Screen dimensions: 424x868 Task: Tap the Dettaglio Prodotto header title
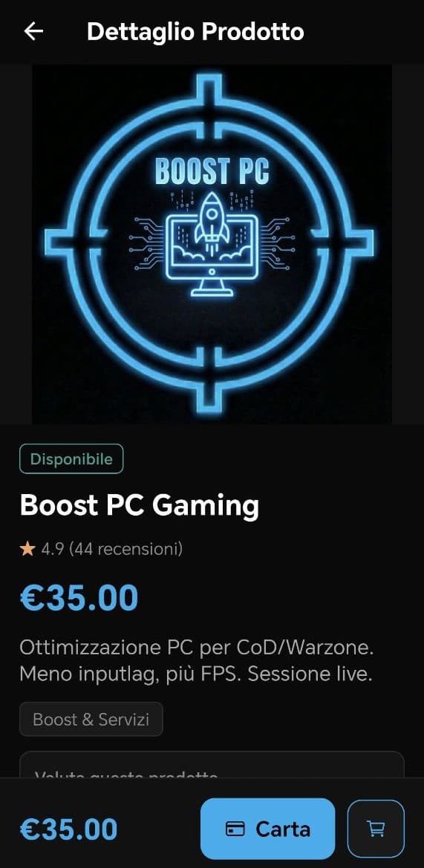(195, 32)
